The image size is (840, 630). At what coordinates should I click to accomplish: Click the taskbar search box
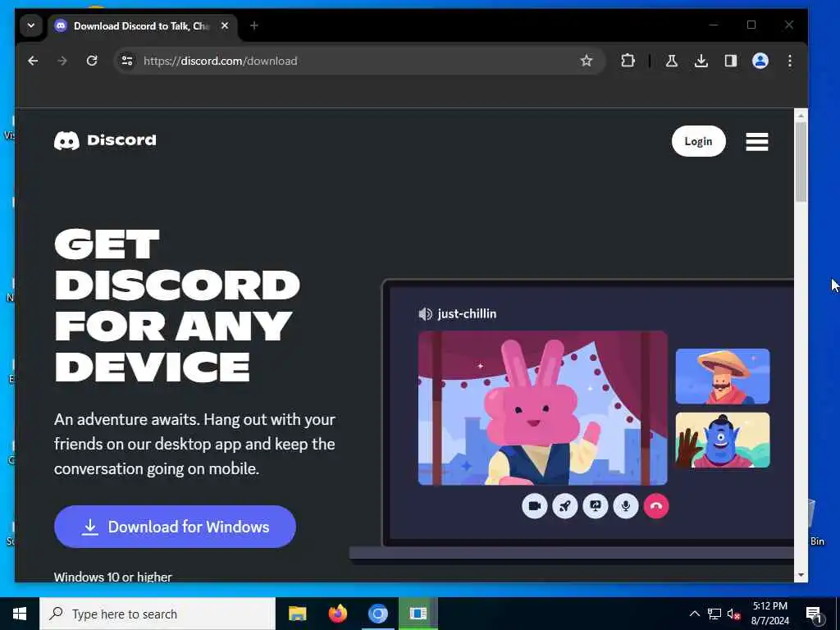tap(157, 614)
